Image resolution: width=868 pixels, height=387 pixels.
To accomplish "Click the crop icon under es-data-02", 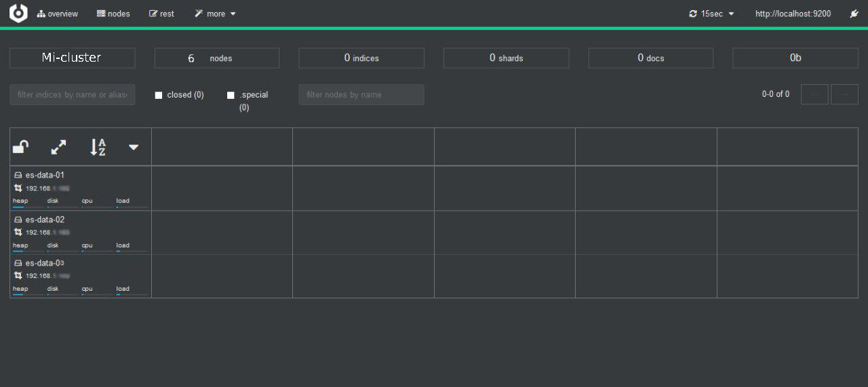I will [x=18, y=232].
